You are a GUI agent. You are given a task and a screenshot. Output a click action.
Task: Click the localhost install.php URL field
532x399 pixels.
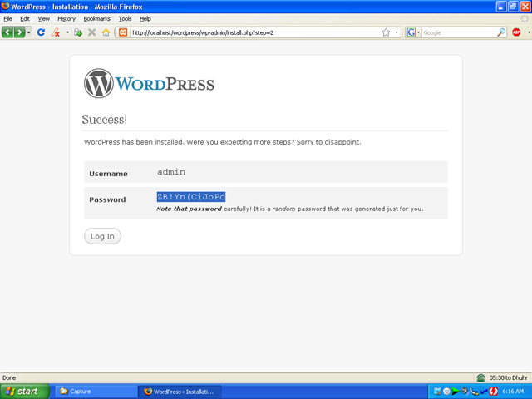pos(254,32)
